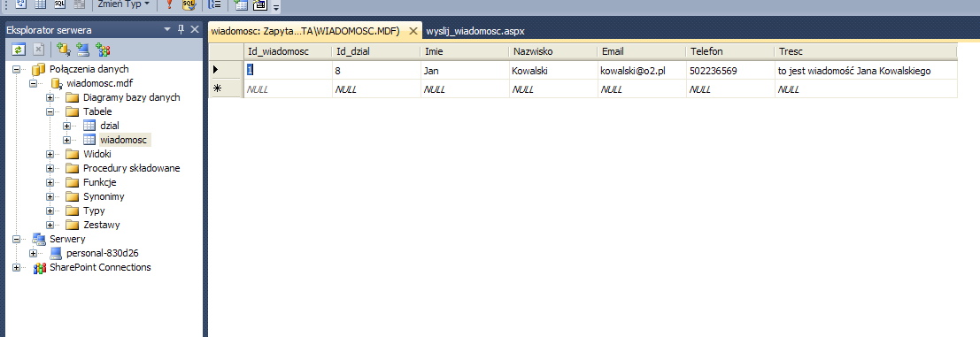Collapse the Połączenia danych node

tap(16, 69)
